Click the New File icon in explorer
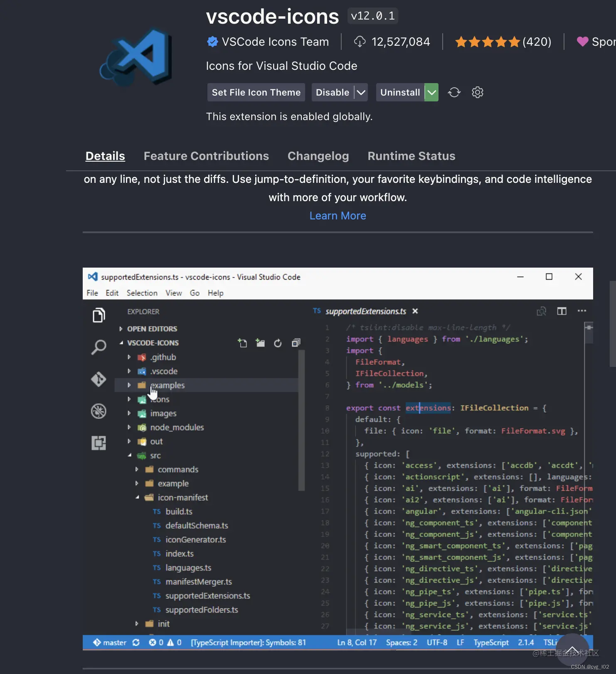Screen dimensions: 616x674 point(242,343)
